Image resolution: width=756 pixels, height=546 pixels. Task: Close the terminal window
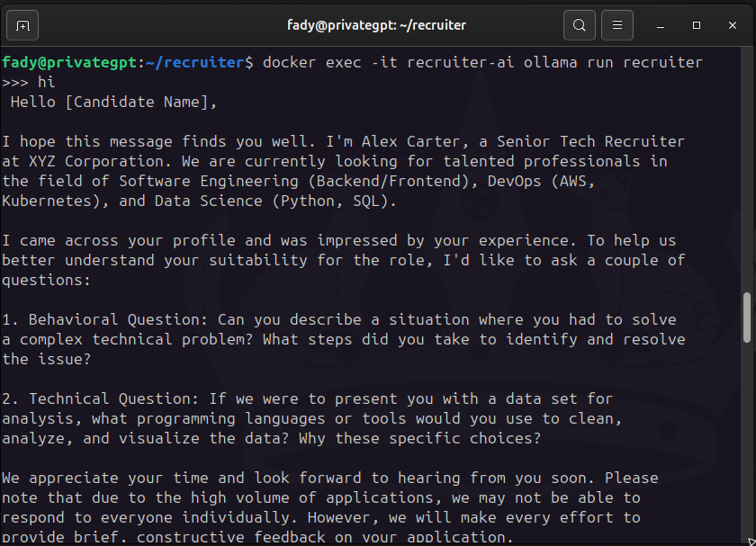733,25
